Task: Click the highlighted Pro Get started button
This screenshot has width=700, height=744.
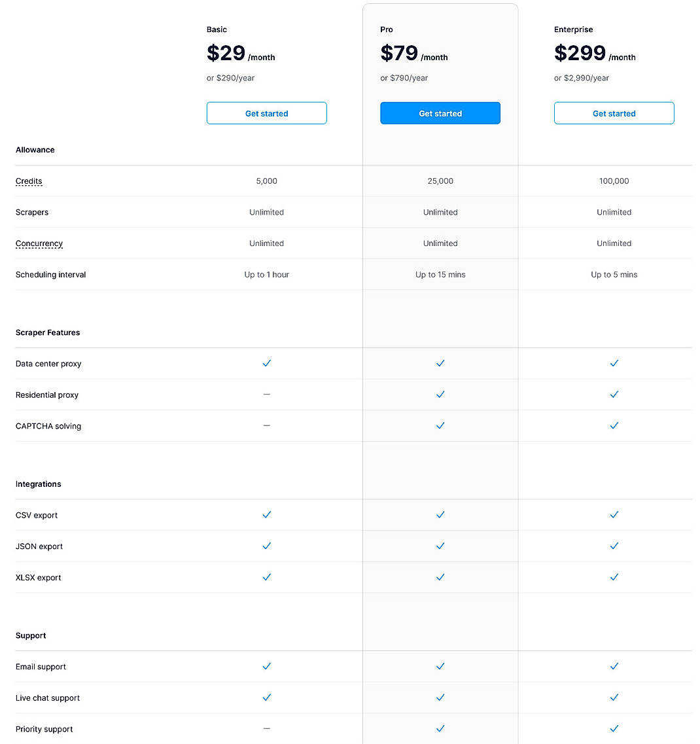Action: [440, 113]
